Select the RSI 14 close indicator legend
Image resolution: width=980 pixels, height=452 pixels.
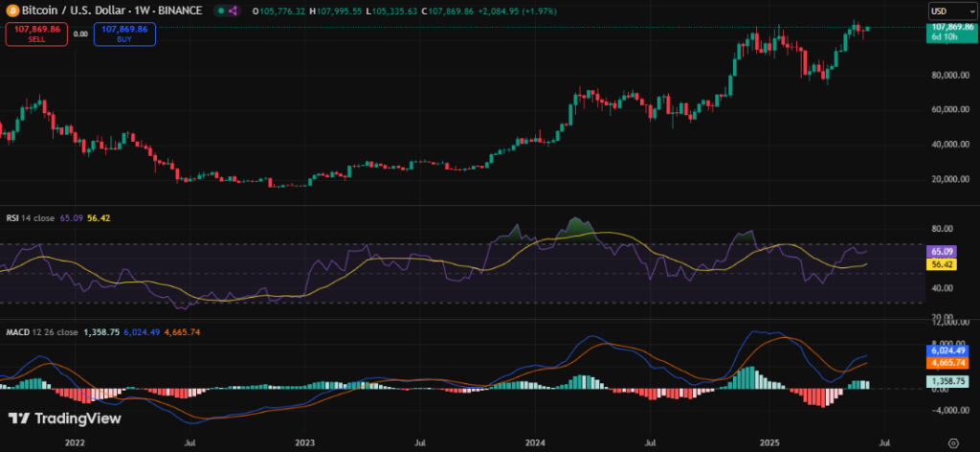(30, 217)
